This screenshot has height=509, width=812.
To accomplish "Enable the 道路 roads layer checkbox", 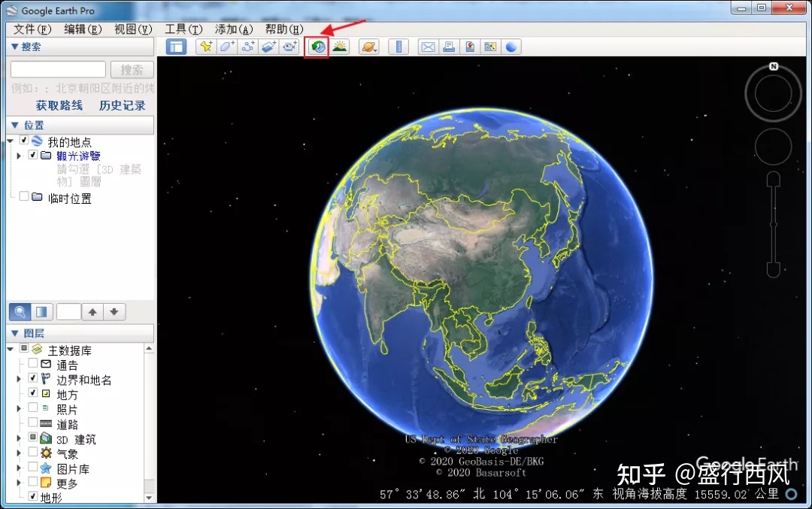I will [x=33, y=423].
